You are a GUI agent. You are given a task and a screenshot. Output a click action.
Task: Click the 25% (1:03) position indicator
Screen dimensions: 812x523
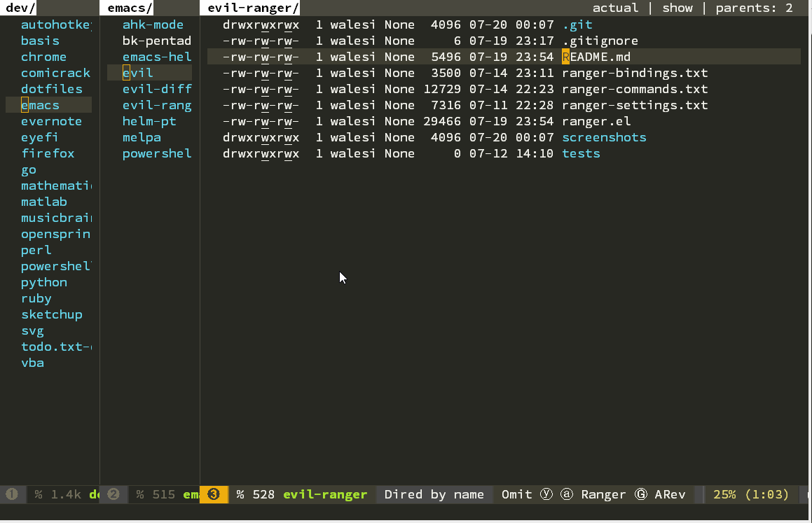click(751, 494)
